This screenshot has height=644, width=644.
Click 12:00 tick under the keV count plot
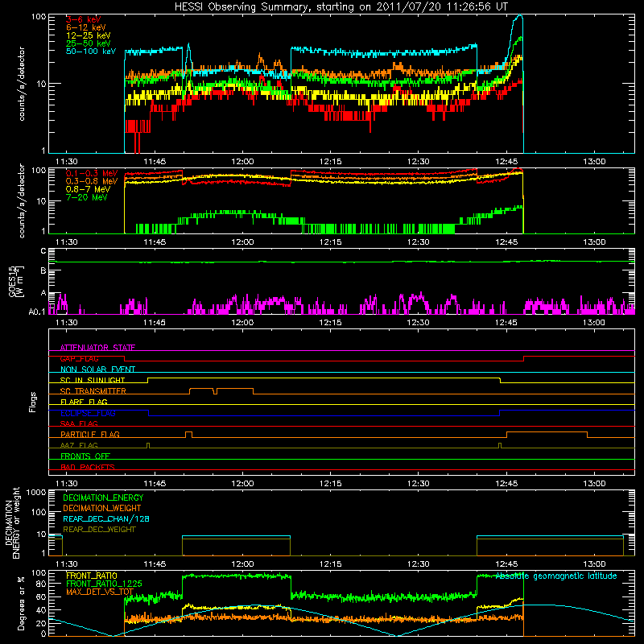242,162
